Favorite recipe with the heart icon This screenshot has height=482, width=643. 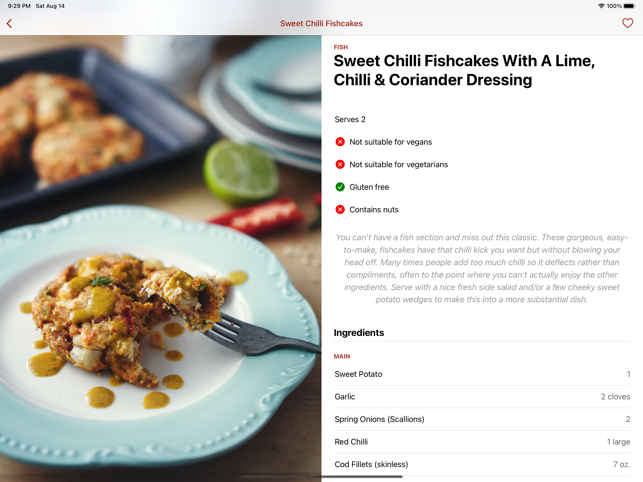point(627,23)
